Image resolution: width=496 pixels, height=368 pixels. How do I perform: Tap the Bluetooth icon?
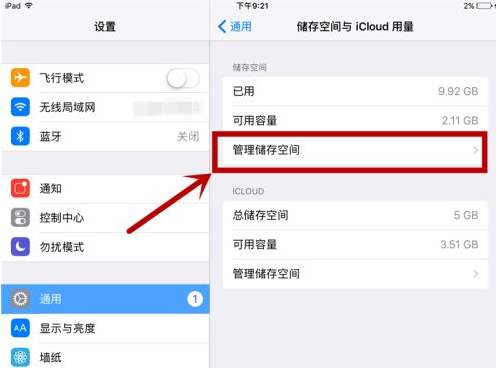click(x=20, y=136)
